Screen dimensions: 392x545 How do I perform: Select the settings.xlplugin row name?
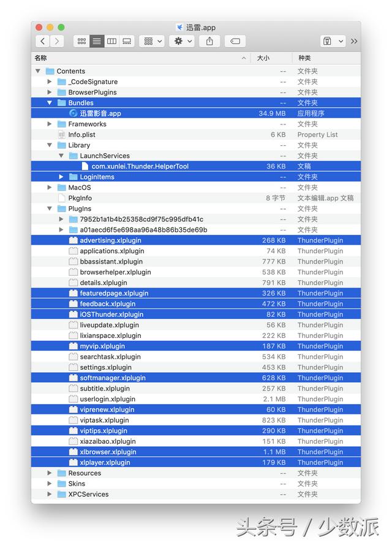105,367
